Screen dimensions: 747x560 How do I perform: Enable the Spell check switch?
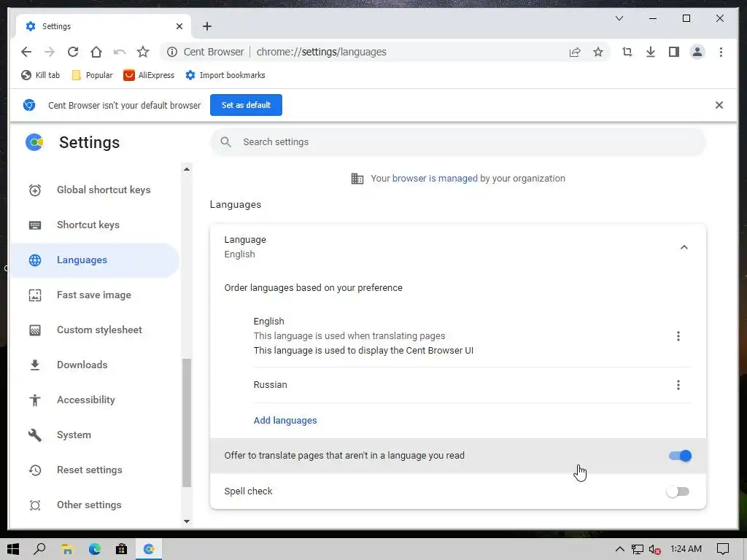click(x=678, y=491)
